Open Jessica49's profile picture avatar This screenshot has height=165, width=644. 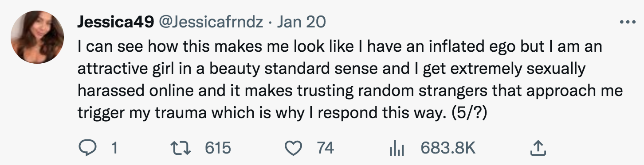click(37, 37)
